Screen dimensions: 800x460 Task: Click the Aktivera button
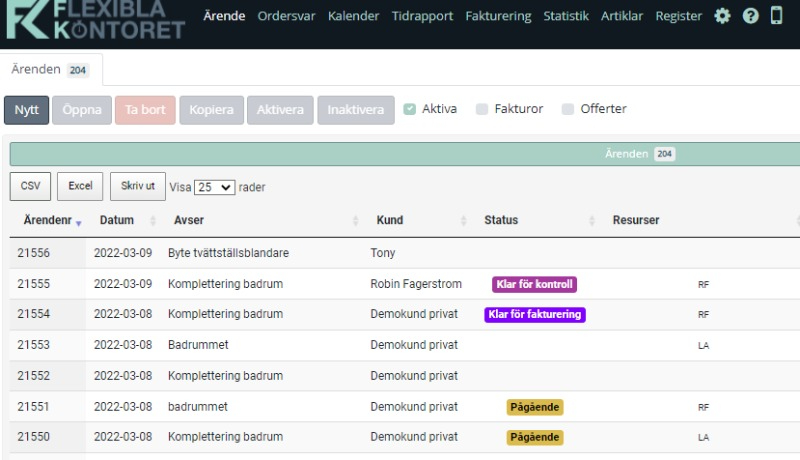[280, 110]
